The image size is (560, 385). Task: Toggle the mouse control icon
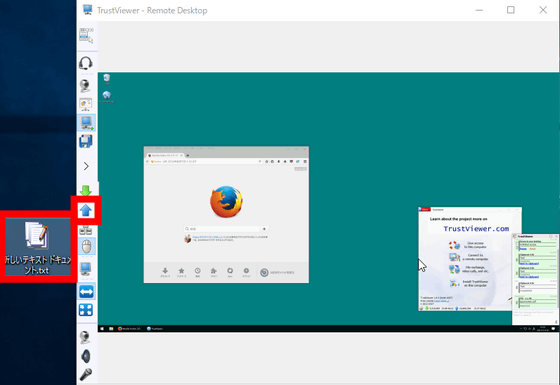pyautogui.click(x=86, y=246)
